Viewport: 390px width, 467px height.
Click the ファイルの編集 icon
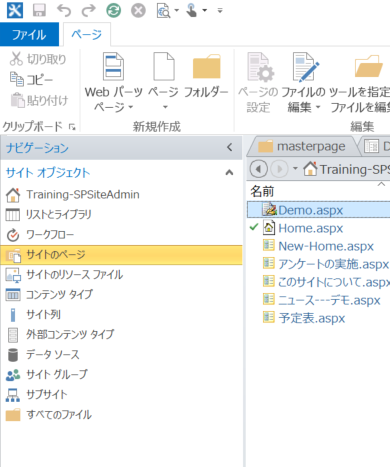(305, 67)
